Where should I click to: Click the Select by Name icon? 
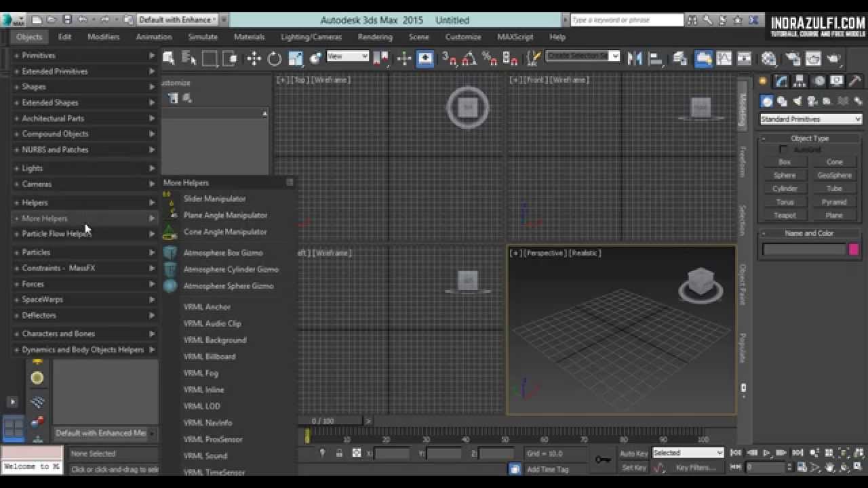tap(188, 59)
